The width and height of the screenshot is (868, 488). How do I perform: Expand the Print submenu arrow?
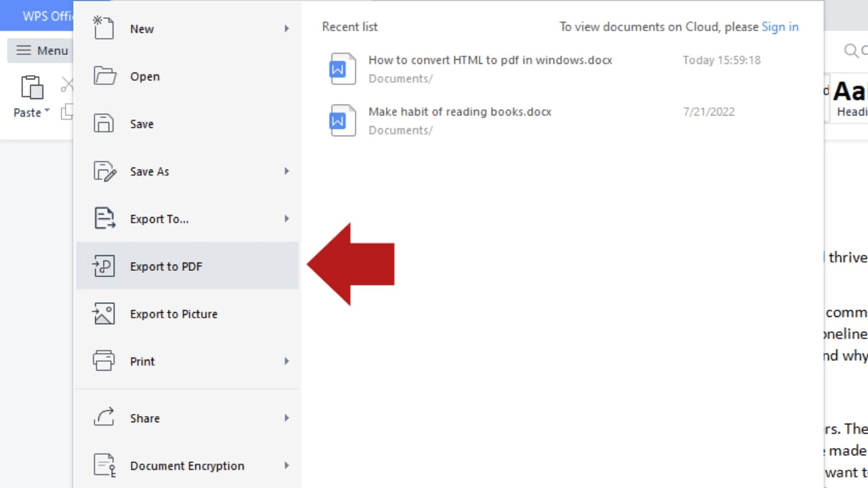286,361
